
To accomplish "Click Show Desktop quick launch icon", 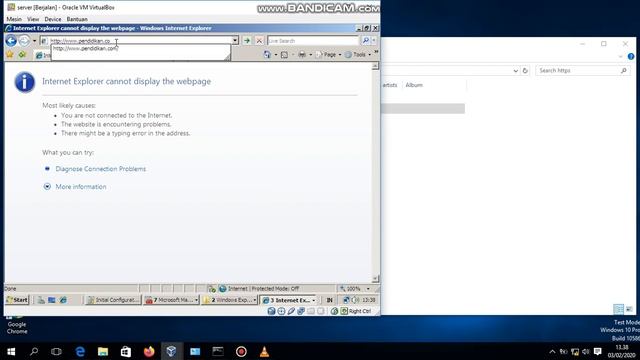I will [x=52, y=300].
